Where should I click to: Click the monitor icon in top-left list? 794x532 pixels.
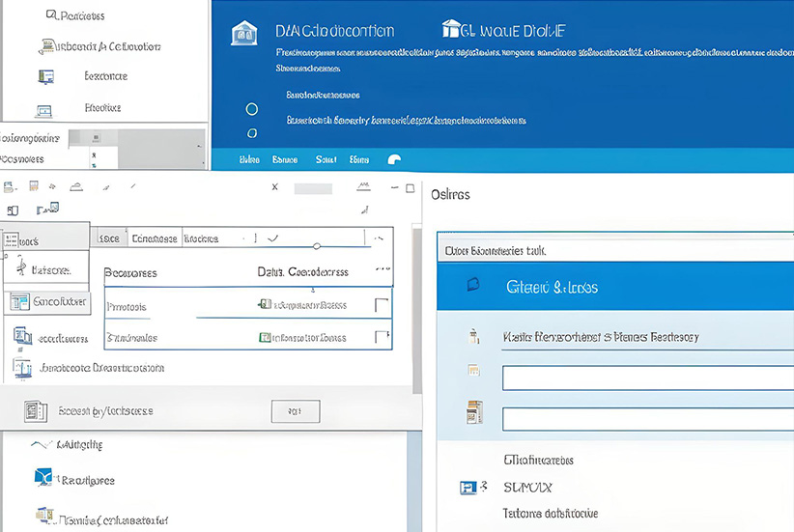pyautogui.click(x=45, y=76)
